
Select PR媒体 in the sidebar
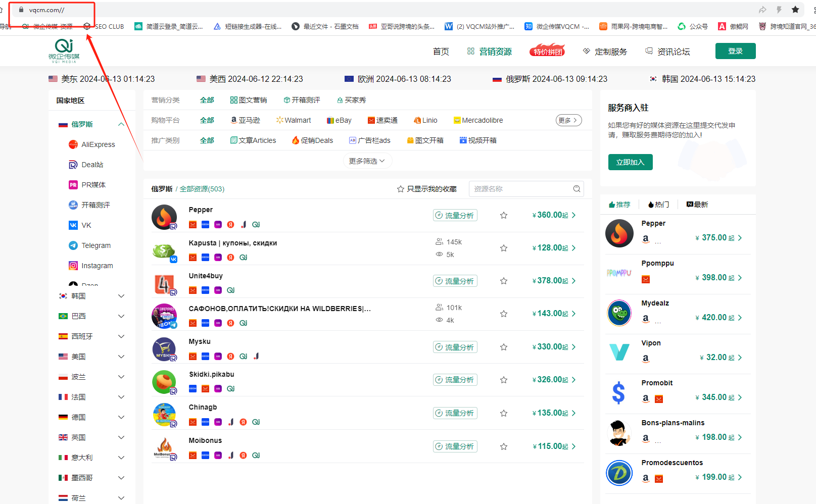pyautogui.click(x=87, y=185)
